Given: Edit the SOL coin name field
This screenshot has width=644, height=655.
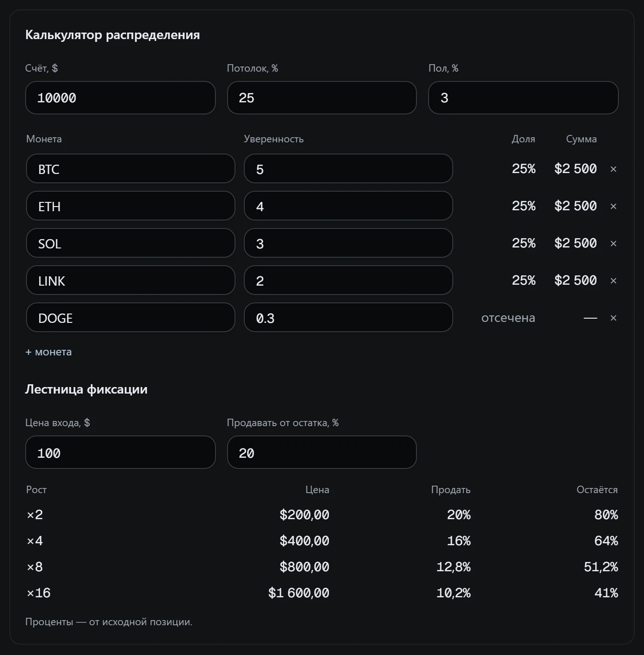Looking at the screenshot, I should [131, 243].
